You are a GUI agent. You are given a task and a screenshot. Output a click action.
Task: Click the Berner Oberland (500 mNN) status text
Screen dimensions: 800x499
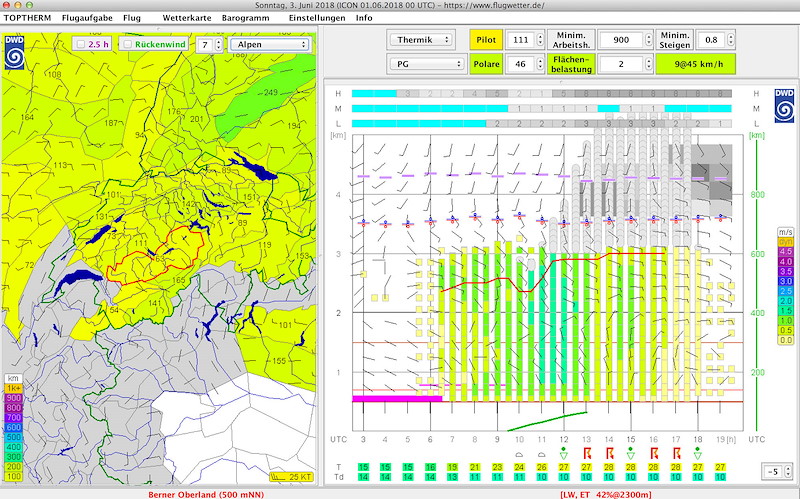206,494
